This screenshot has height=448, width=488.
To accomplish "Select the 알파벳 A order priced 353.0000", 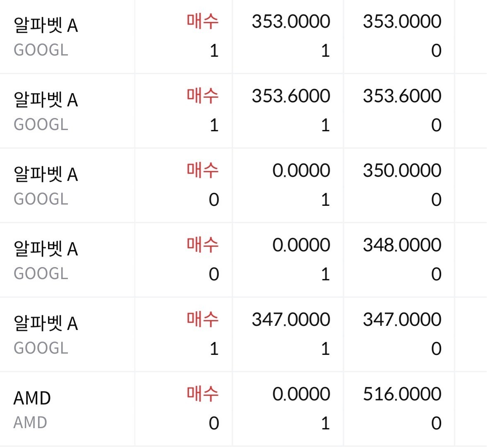I will 243,36.
